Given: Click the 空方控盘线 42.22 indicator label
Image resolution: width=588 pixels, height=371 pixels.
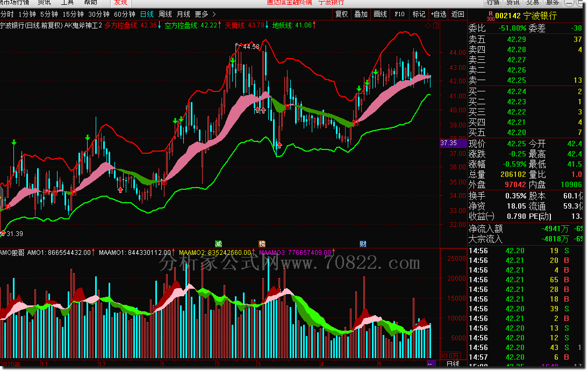Looking at the screenshot, I should [x=193, y=25].
